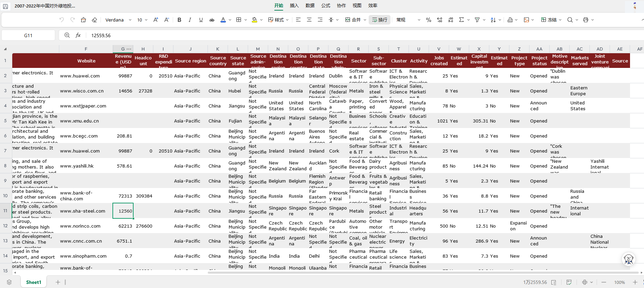Switch to the 数据 tab

pos(310,5)
